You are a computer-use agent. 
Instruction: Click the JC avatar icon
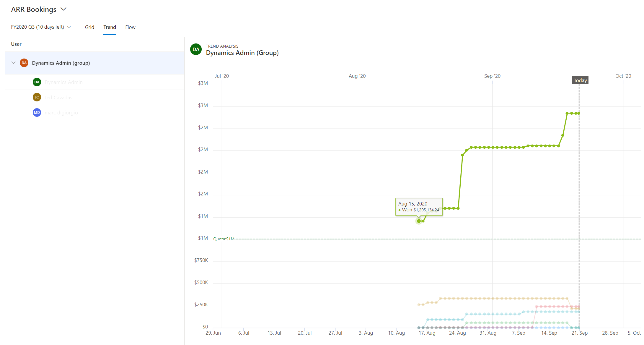(37, 97)
